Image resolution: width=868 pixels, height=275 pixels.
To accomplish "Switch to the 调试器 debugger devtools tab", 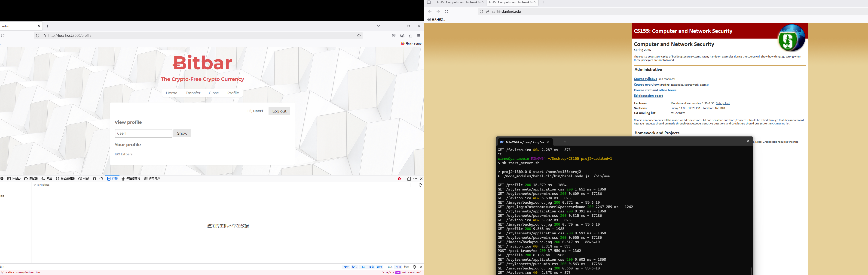I will pyautogui.click(x=31, y=179).
